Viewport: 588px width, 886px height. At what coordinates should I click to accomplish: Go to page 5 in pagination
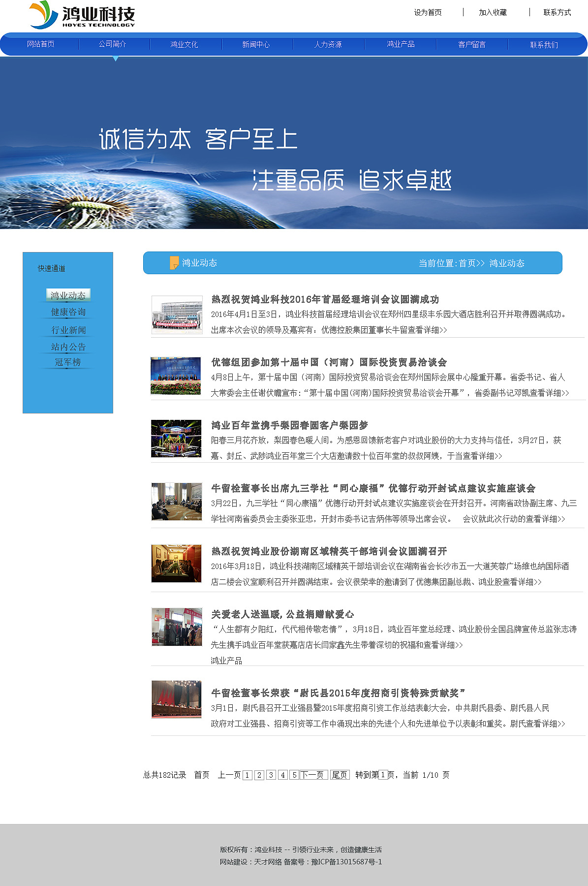pos(294,775)
